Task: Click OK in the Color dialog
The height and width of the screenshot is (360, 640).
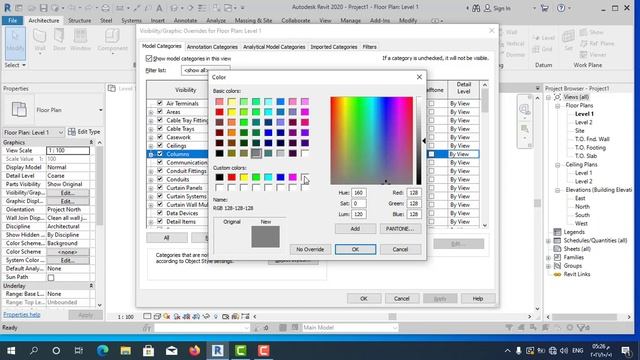Action: click(355, 249)
